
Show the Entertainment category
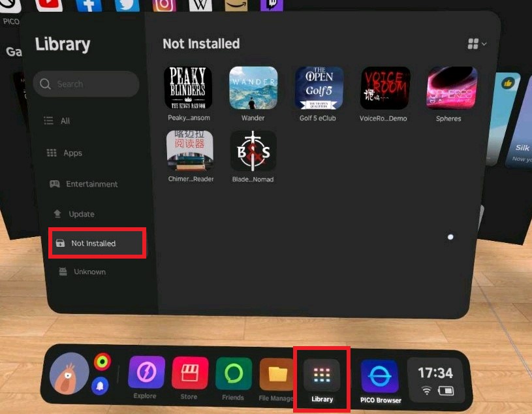click(x=91, y=184)
